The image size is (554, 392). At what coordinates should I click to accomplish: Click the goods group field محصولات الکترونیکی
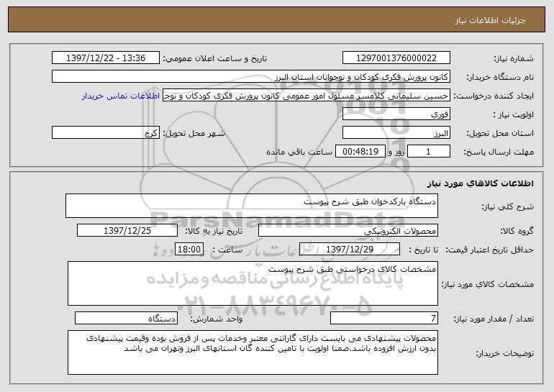point(348,231)
